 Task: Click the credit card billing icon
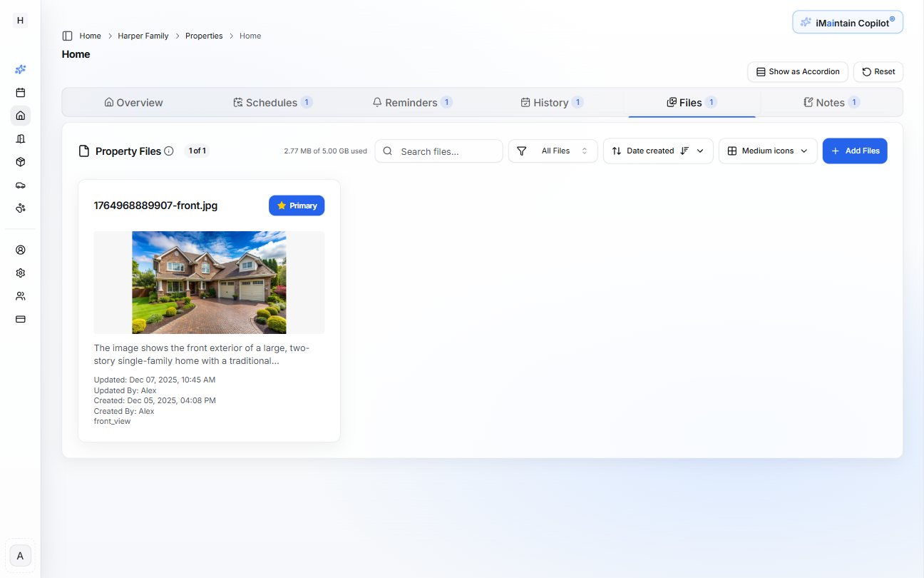pos(21,319)
